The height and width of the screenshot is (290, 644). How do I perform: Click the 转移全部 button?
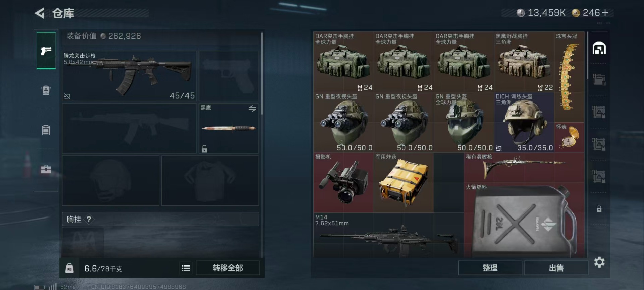point(228,268)
